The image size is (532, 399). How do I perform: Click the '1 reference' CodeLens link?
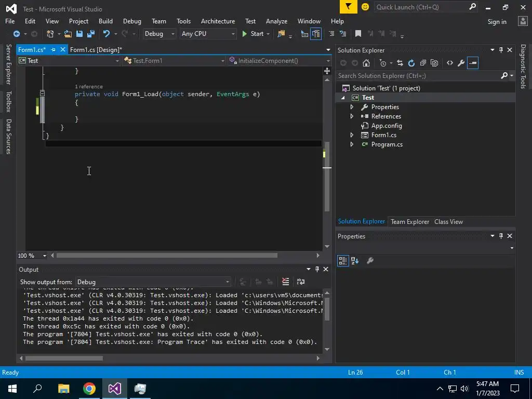click(x=88, y=87)
